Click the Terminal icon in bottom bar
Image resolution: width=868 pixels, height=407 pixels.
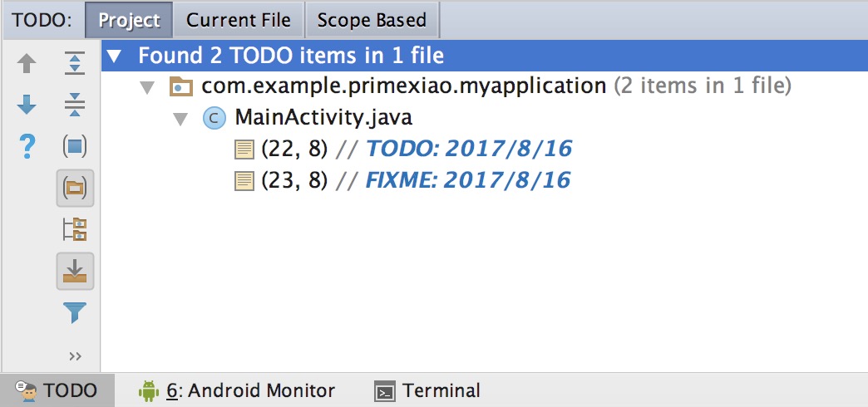coord(385,391)
